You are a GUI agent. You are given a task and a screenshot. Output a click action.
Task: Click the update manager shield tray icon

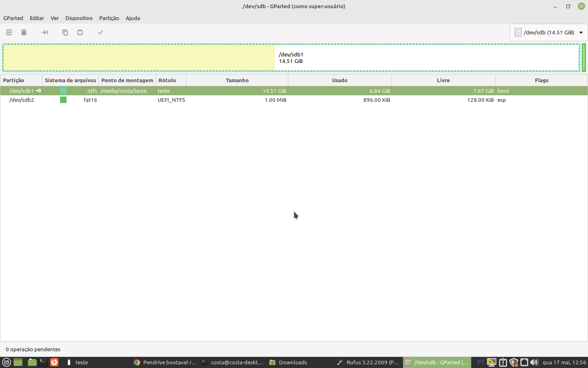pos(514,362)
